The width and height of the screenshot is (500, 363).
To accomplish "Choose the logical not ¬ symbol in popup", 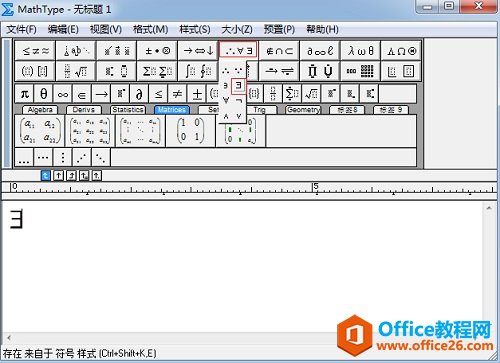I will (239, 100).
